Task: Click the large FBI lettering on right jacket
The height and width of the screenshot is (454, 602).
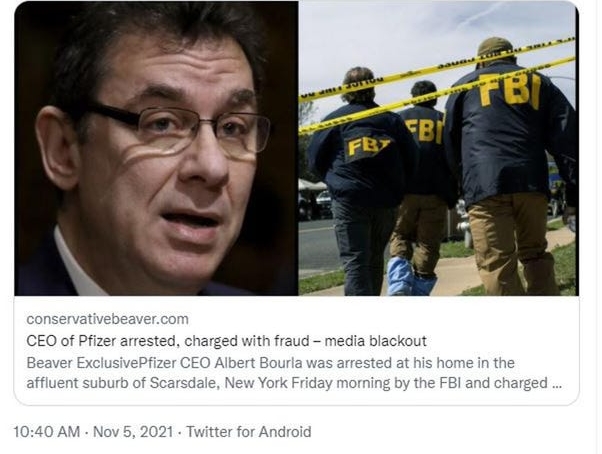Action: pos(510,91)
